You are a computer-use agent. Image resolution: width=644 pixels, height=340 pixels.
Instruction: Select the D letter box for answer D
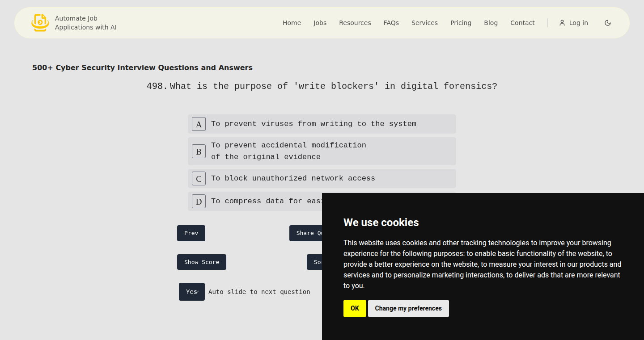[199, 201]
